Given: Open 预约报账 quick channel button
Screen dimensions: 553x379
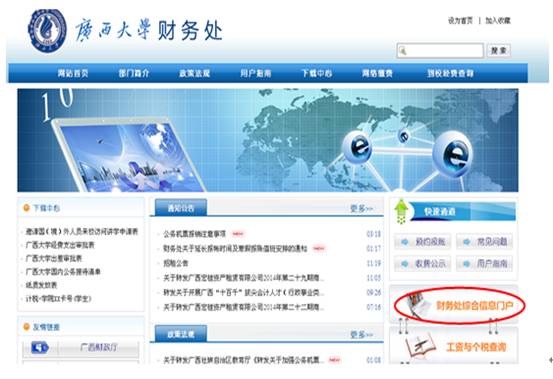Looking at the screenshot, I should click(423, 242).
